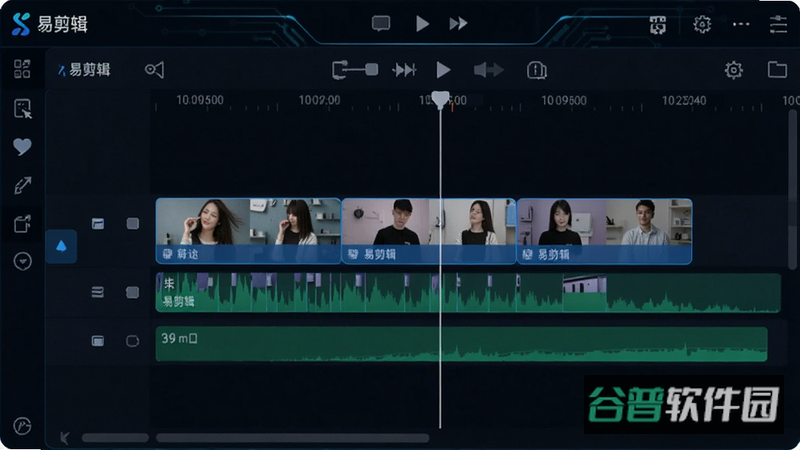Select the grid modules icon in sidebar
This screenshot has height=450, width=800.
click(22, 69)
